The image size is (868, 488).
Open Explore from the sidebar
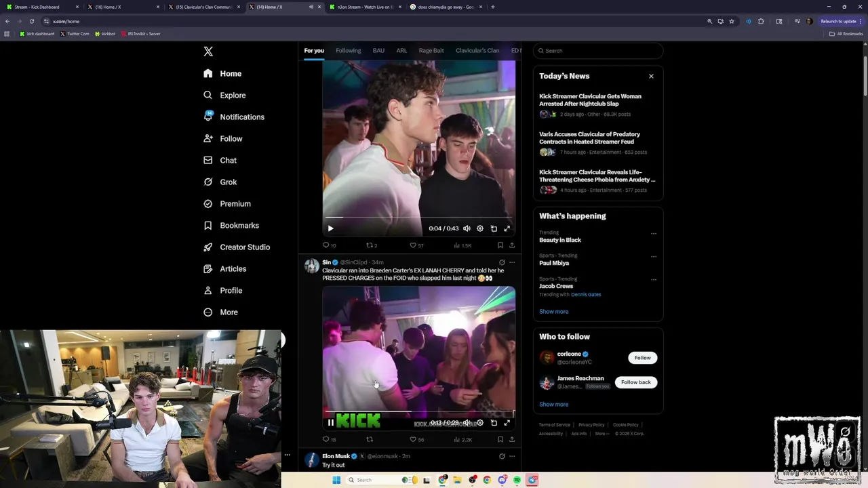225,96
